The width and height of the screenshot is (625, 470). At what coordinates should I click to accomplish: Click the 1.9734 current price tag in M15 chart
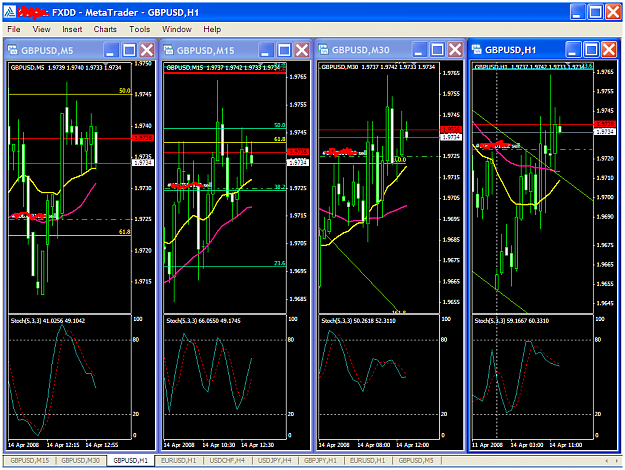298,162
